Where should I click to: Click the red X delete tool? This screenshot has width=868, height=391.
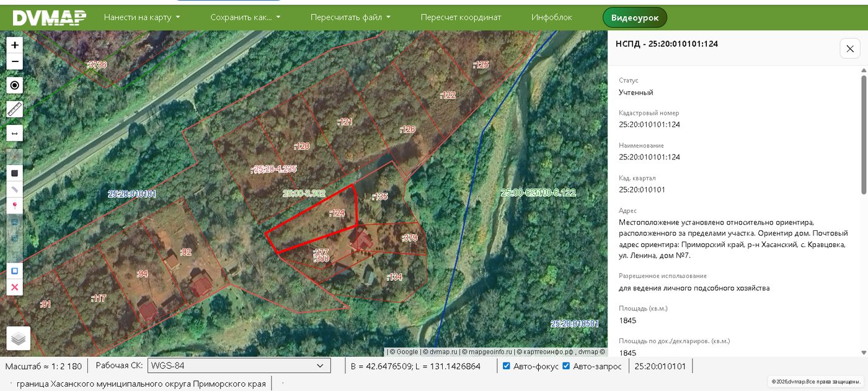(x=15, y=287)
